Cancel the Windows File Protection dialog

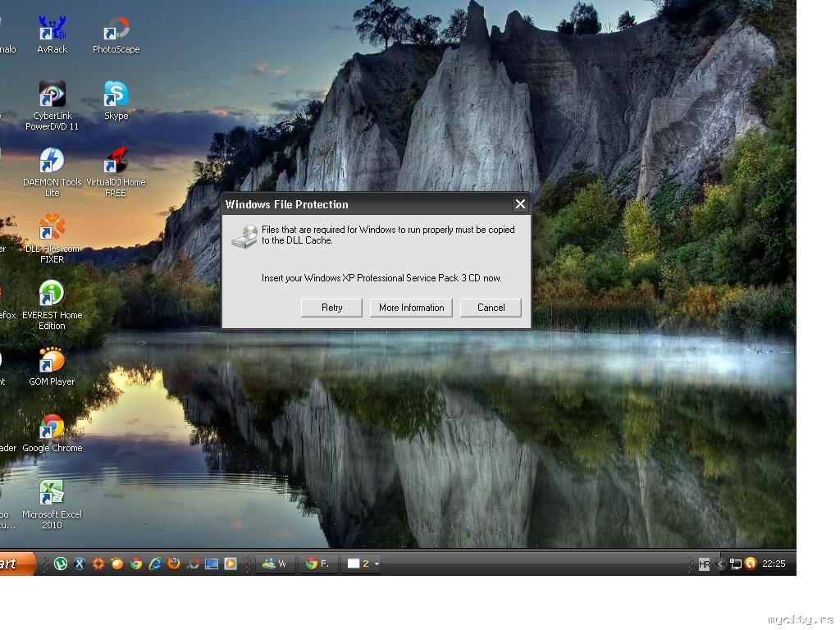tap(491, 308)
